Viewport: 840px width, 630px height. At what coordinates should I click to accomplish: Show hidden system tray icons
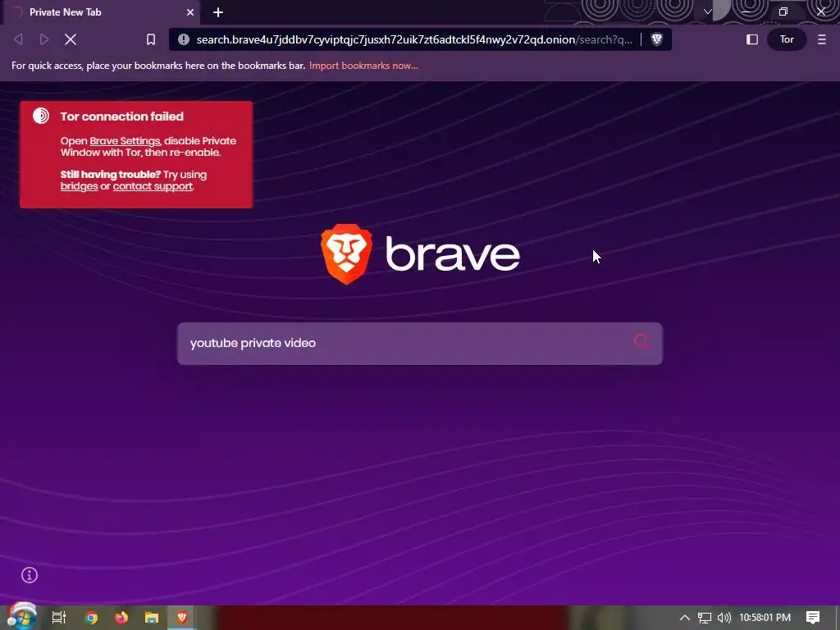coord(685,618)
